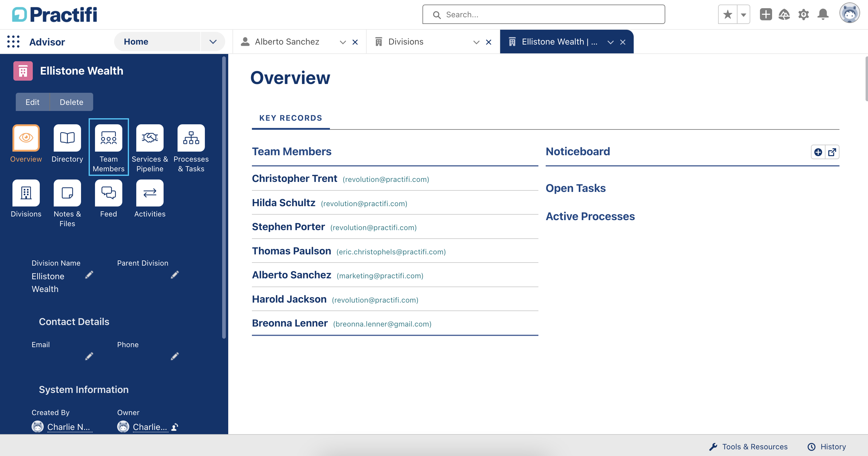This screenshot has height=456, width=868.
Task: Open the Divisions building icon
Action: (26, 193)
